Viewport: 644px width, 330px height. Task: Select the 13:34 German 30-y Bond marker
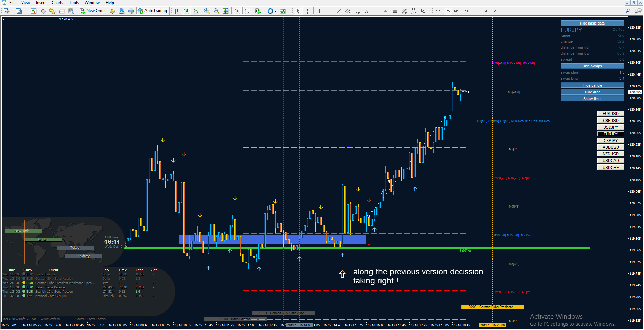[283, 313]
